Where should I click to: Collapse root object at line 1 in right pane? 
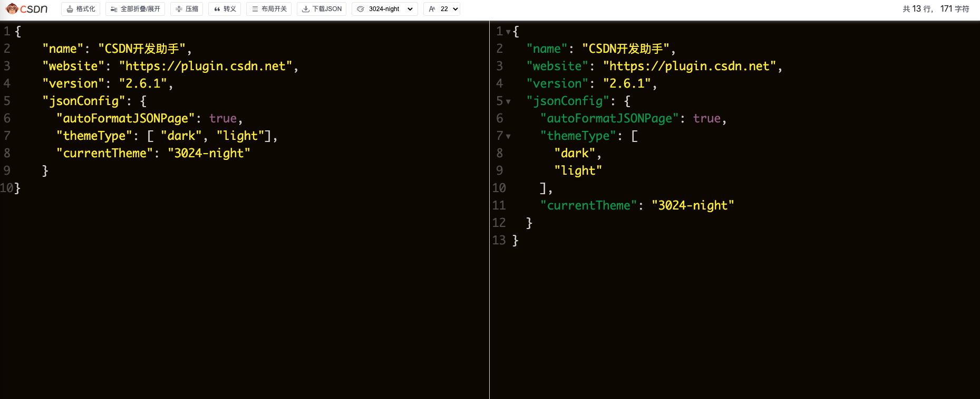(x=508, y=32)
